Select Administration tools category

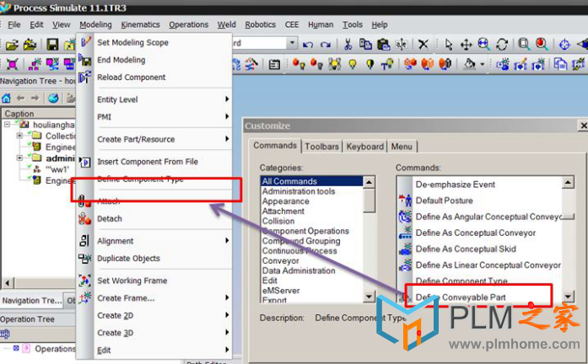[299, 191]
